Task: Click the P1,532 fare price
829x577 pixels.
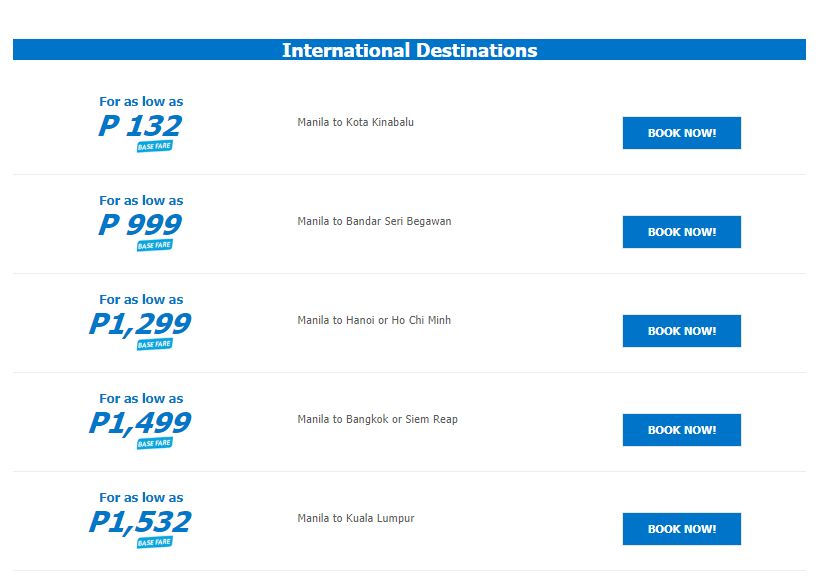Action: [140, 521]
